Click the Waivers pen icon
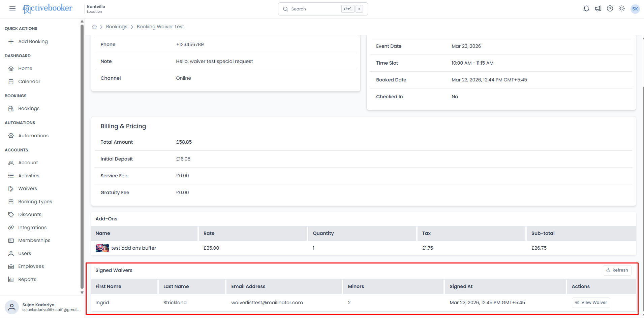This screenshot has width=644, height=318. (11, 189)
